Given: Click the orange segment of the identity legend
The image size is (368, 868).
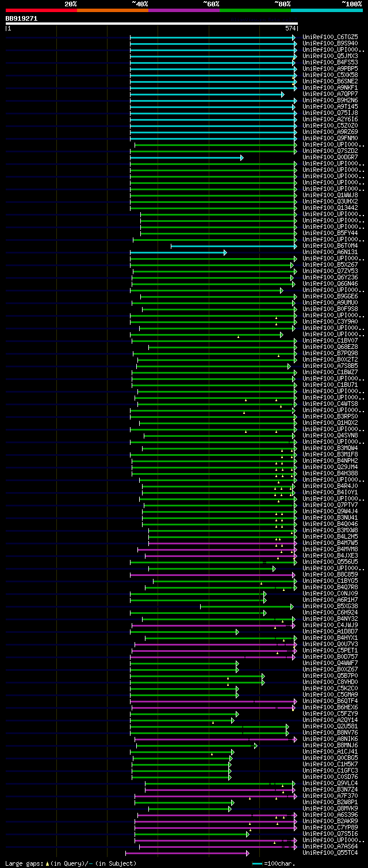Looking at the screenshot, I should tap(113, 10).
